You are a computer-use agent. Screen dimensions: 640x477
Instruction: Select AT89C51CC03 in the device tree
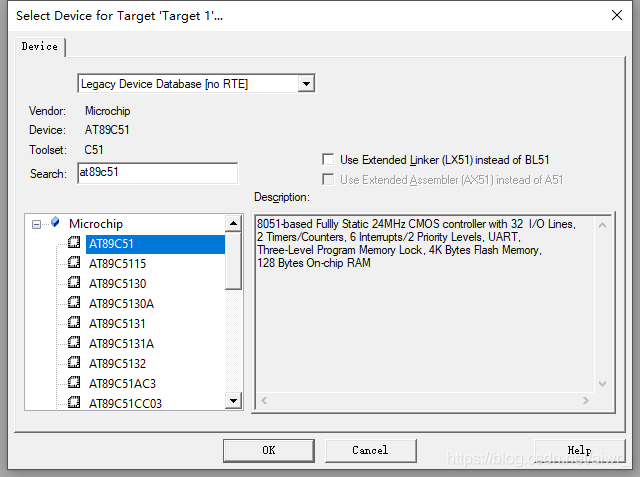[125, 404]
